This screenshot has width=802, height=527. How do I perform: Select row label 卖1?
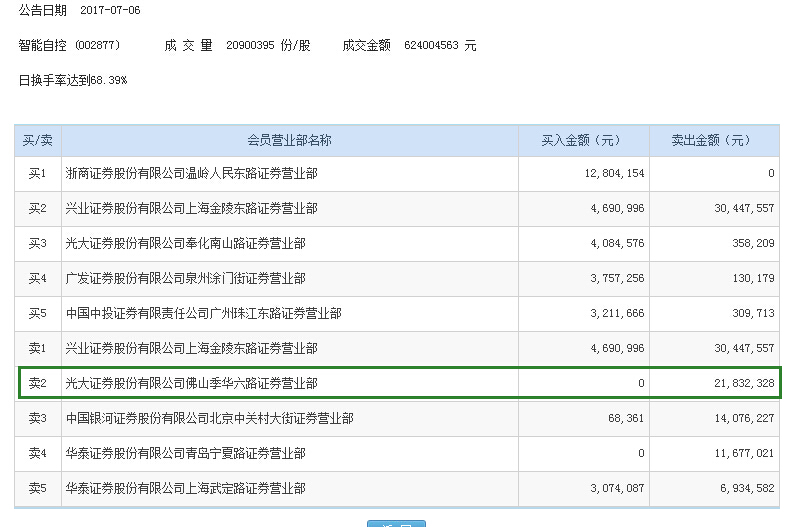click(37, 348)
